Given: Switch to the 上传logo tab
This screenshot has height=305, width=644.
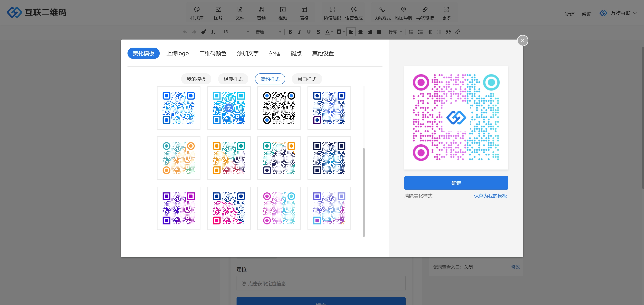Looking at the screenshot, I should pyautogui.click(x=177, y=53).
